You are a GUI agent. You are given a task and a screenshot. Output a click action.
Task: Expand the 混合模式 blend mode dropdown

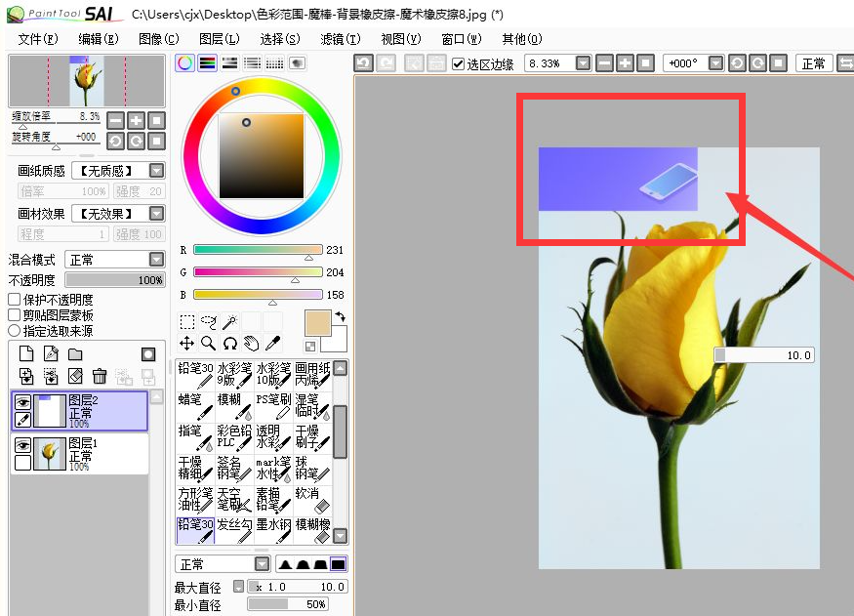[x=156, y=260]
